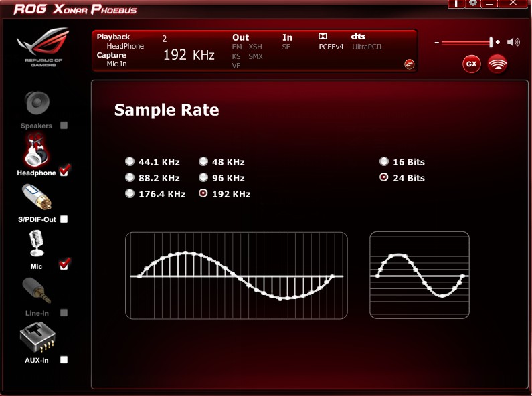This screenshot has width=532, height=396.
Task: Enable the S/PDIF-Out checkbox
Action: 64,219
